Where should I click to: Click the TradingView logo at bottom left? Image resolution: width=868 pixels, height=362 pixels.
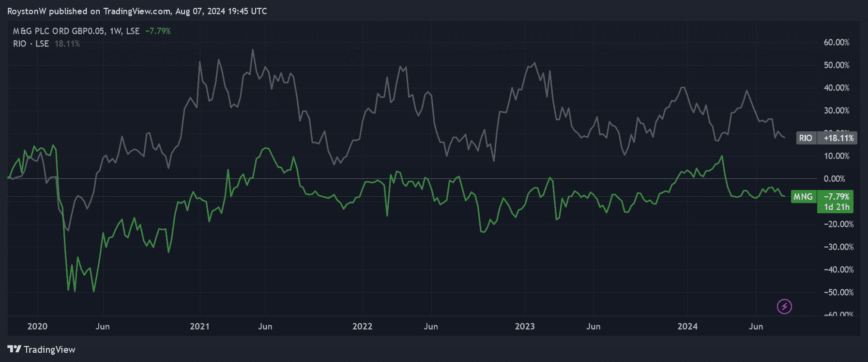[42, 349]
